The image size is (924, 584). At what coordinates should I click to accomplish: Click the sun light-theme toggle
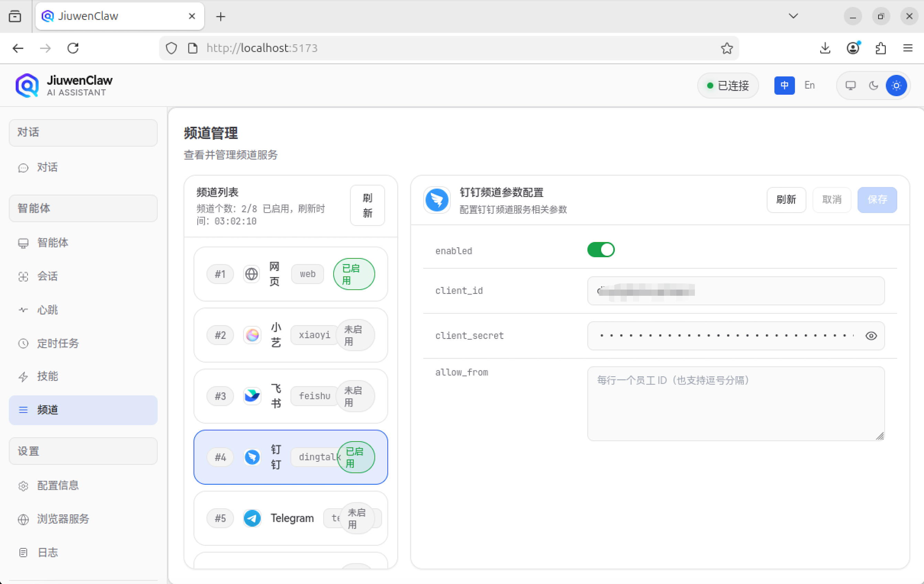point(896,86)
